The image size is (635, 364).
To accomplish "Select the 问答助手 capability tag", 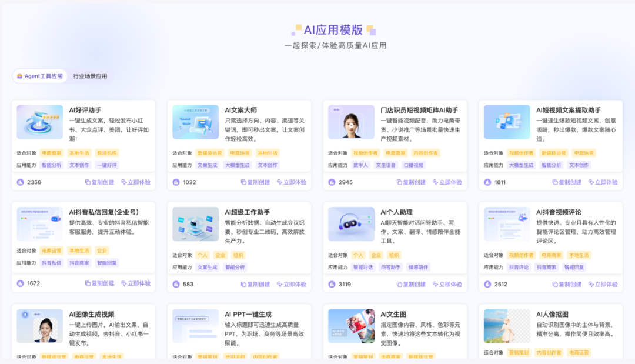I will pos(391,267).
